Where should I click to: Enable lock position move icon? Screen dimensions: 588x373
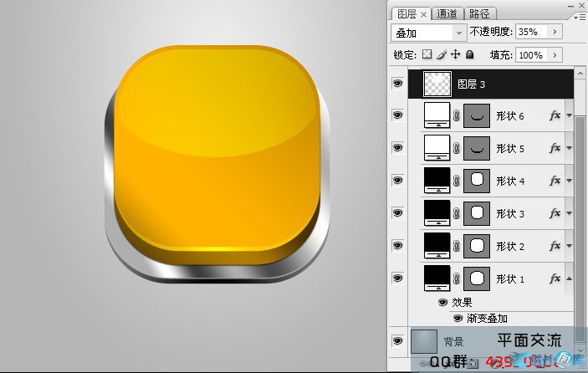(x=455, y=54)
